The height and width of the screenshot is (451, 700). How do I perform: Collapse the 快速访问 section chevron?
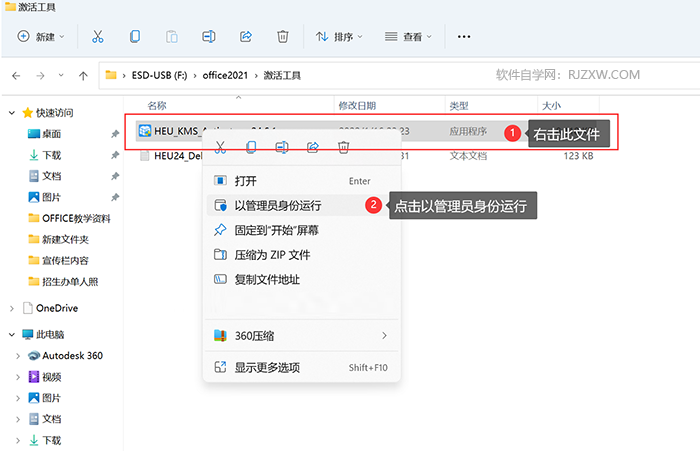click(12, 113)
